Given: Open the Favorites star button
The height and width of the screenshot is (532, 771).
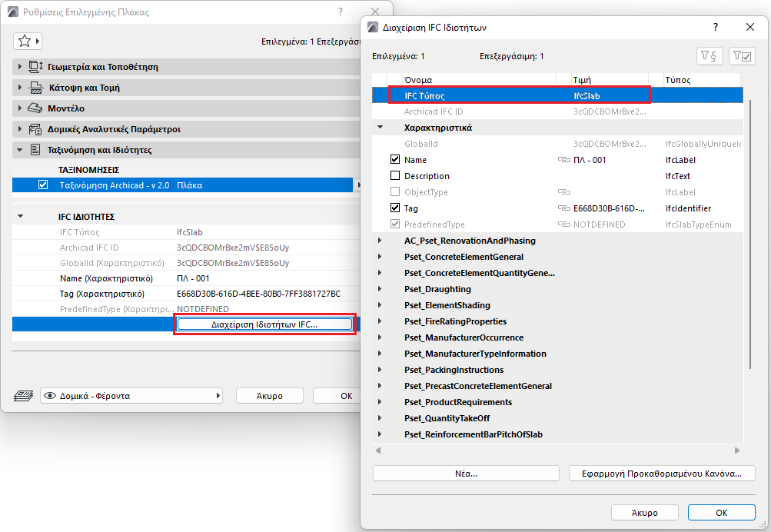Looking at the screenshot, I should [x=27, y=41].
